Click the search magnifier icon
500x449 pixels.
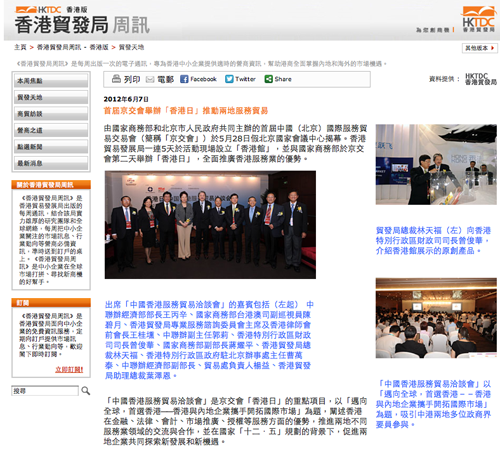point(86,391)
